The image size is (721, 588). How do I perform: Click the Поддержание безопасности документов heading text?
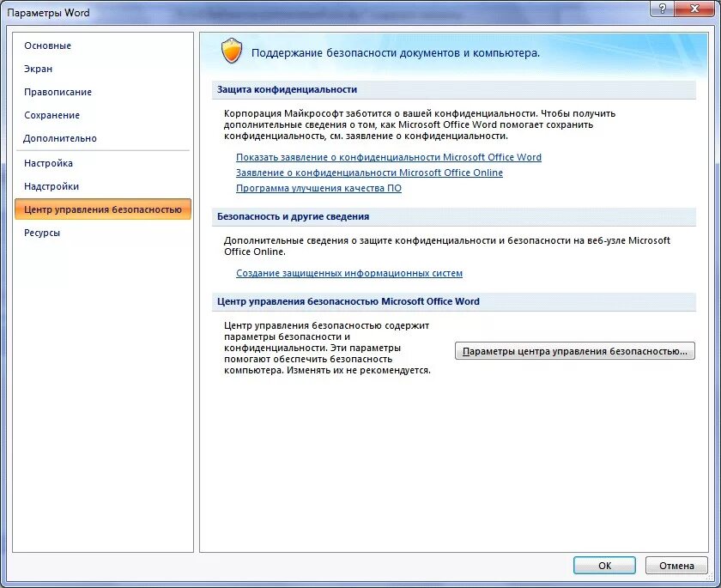396,53
